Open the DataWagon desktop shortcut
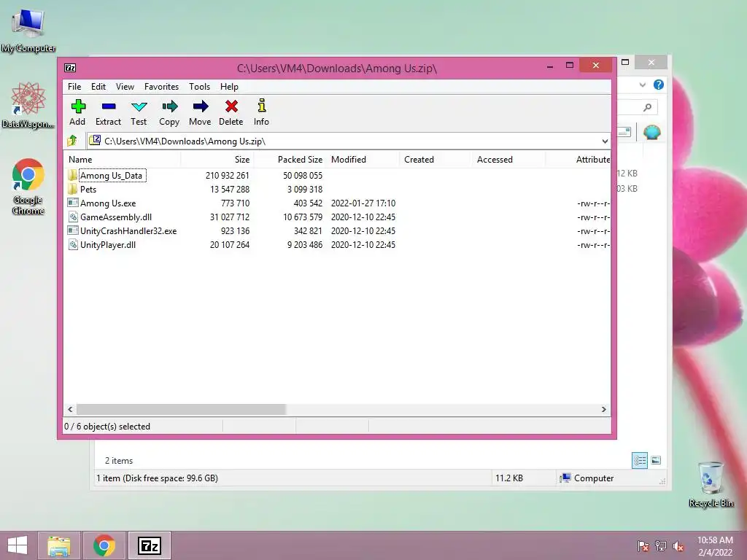Screen dimensions: 747x560 [28, 105]
